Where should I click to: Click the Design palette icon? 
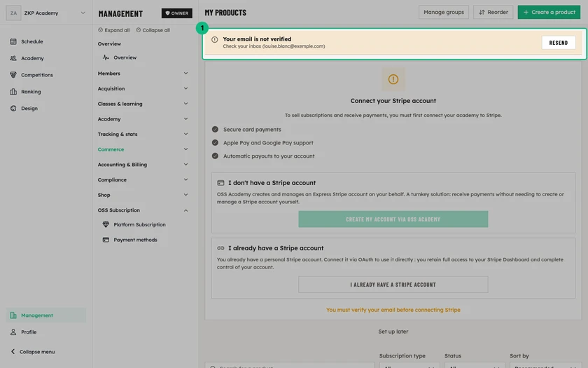point(13,108)
